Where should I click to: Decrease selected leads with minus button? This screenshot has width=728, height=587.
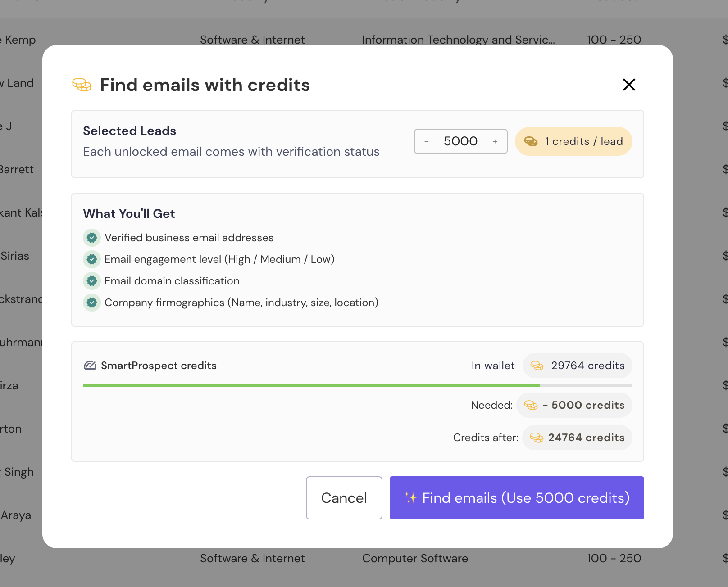coord(426,141)
